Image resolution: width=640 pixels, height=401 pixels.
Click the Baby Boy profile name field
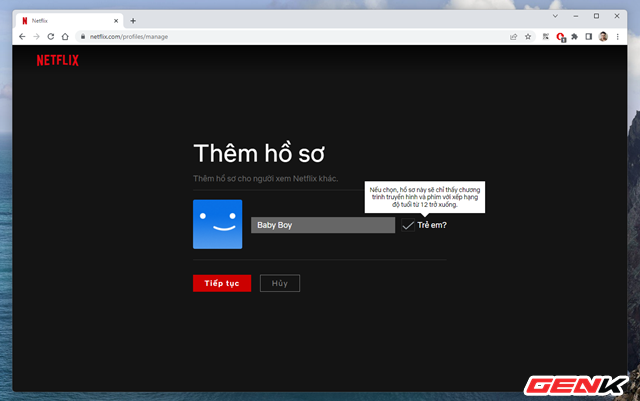point(323,225)
